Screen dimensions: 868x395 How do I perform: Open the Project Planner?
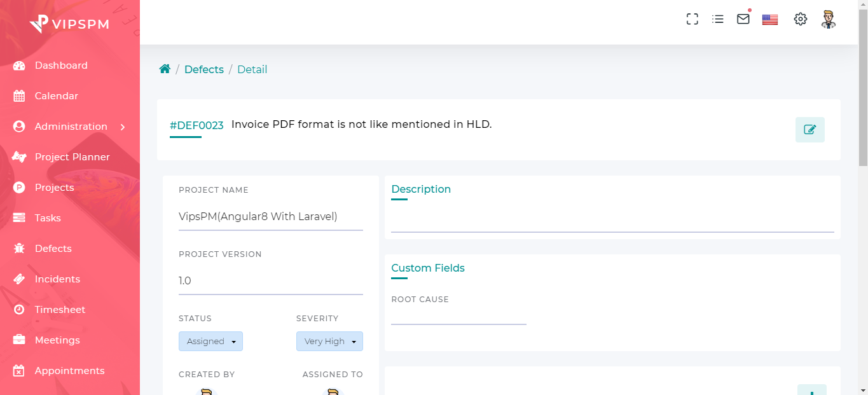72,156
